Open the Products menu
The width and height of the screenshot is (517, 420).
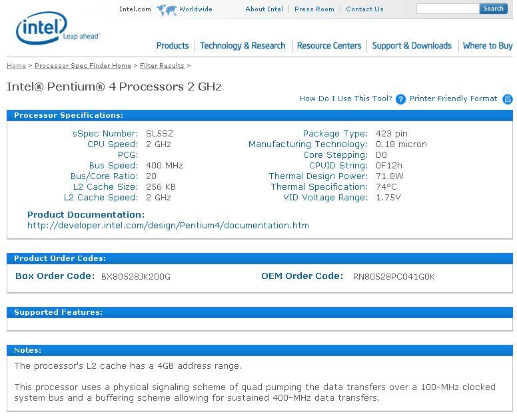173,46
